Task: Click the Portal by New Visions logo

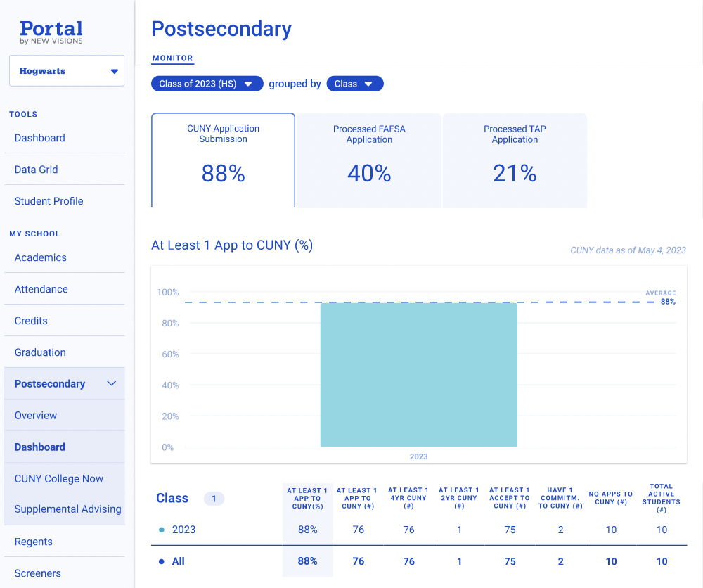Action: tap(51, 32)
